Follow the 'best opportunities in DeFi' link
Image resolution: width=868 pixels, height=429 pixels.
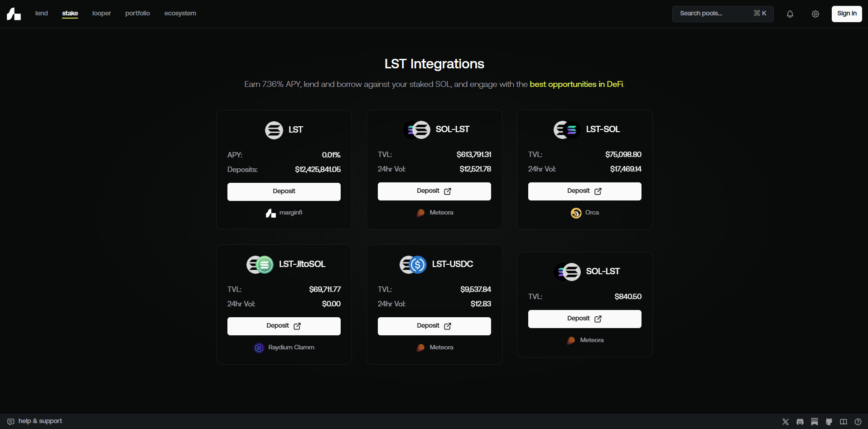[576, 84]
